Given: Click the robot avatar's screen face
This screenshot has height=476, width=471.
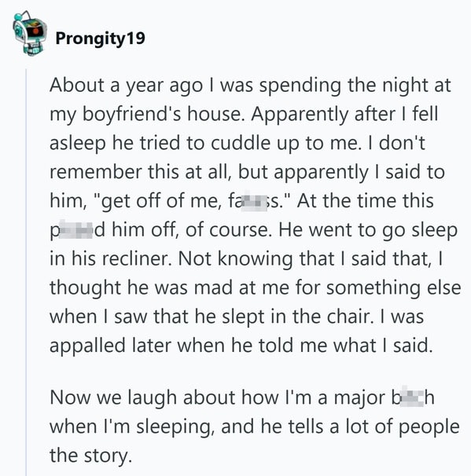Looking at the screenshot, I should 35,29.
